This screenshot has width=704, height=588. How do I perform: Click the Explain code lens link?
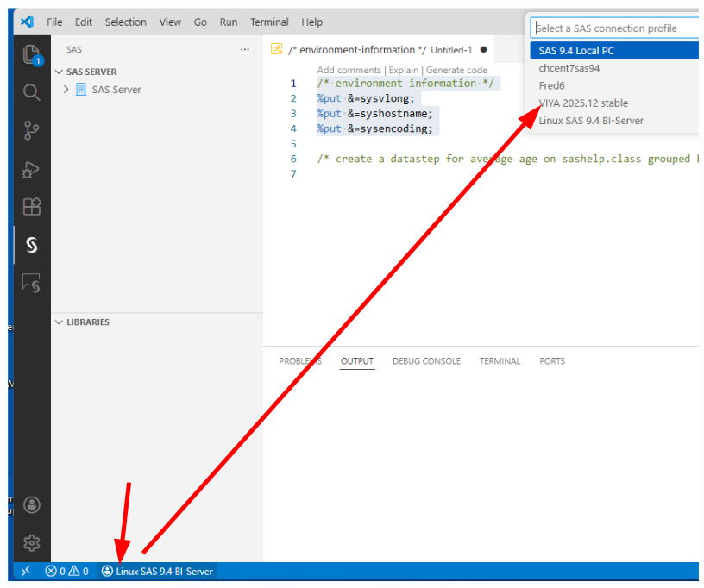point(404,70)
